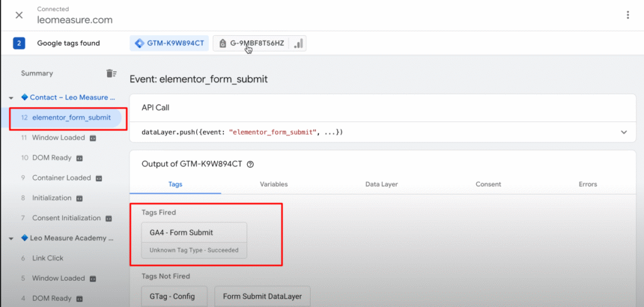Select the elementor_form_submit event in sidebar

tap(70, 118)
